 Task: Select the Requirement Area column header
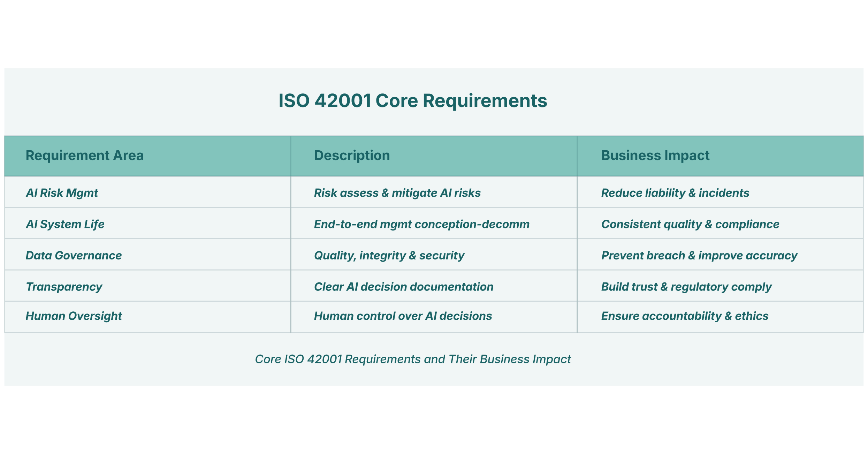85,156
